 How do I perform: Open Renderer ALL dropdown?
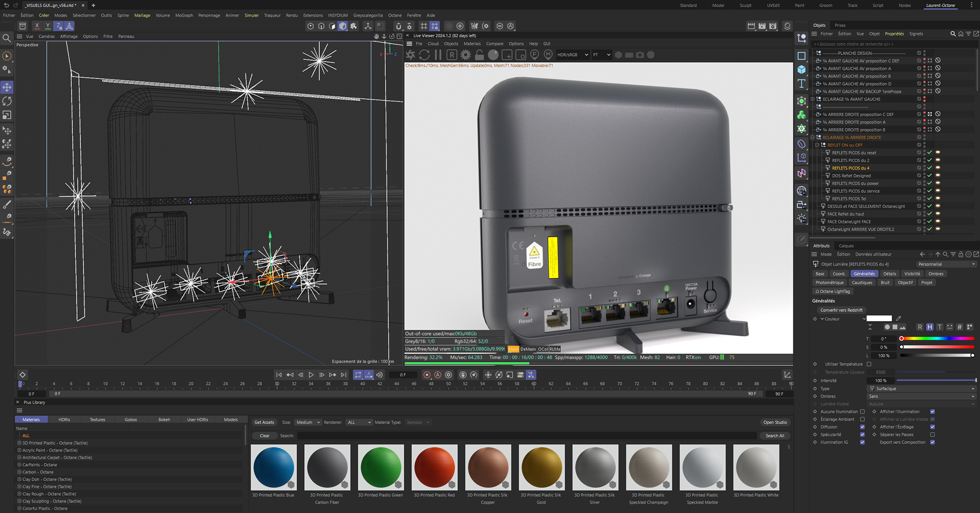pos(359,422)
